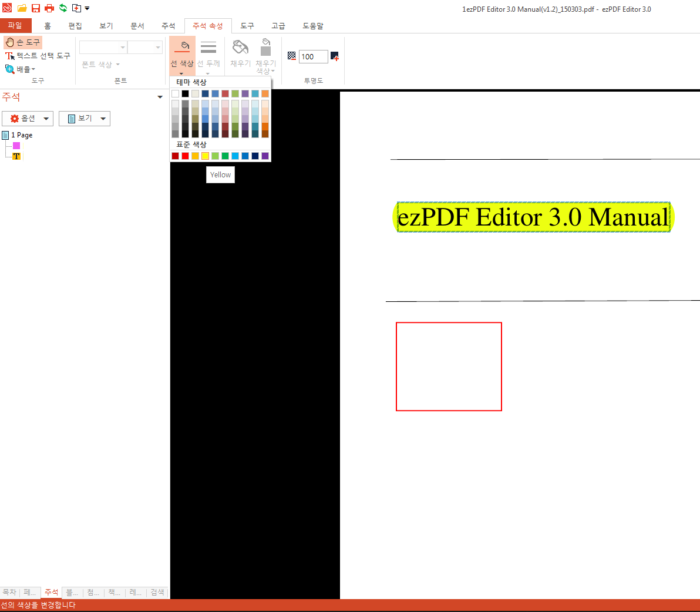Switch to the 홈 ribbon tab
The height and width of the screenshot is (612, 700).
tap(48, 26)
